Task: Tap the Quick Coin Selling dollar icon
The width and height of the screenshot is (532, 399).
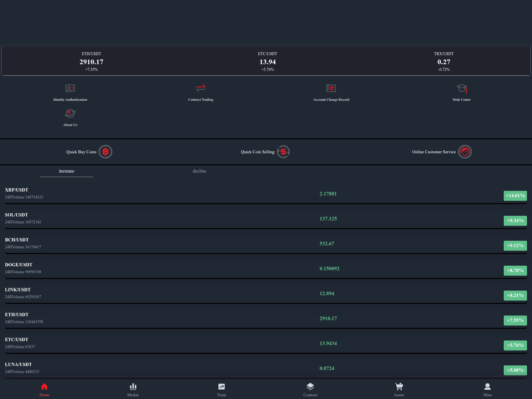Action: (283, 152)
